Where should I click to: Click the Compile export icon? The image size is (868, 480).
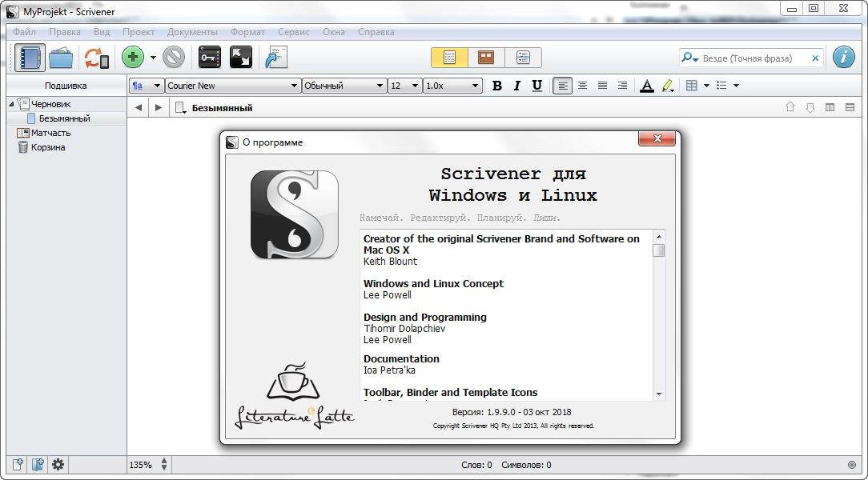(x=276, y=58)
